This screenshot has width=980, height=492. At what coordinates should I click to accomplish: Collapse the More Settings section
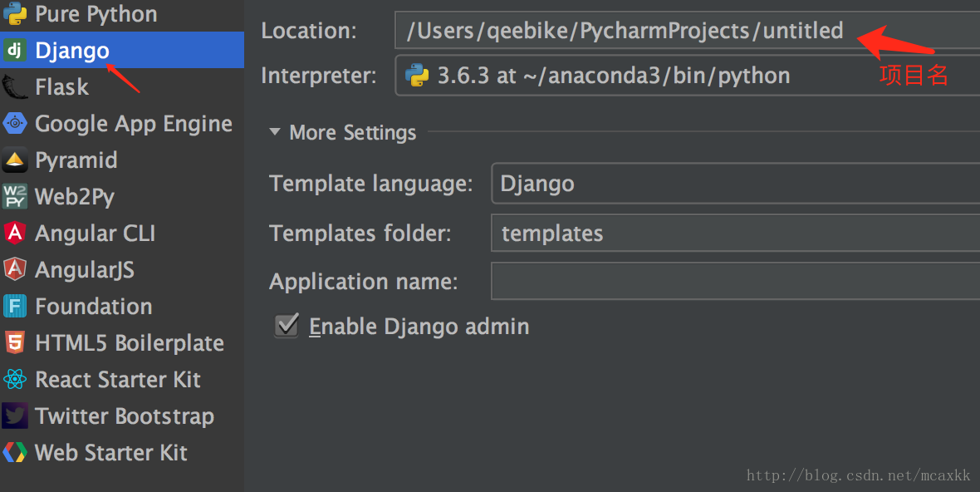tap(274, 132)
